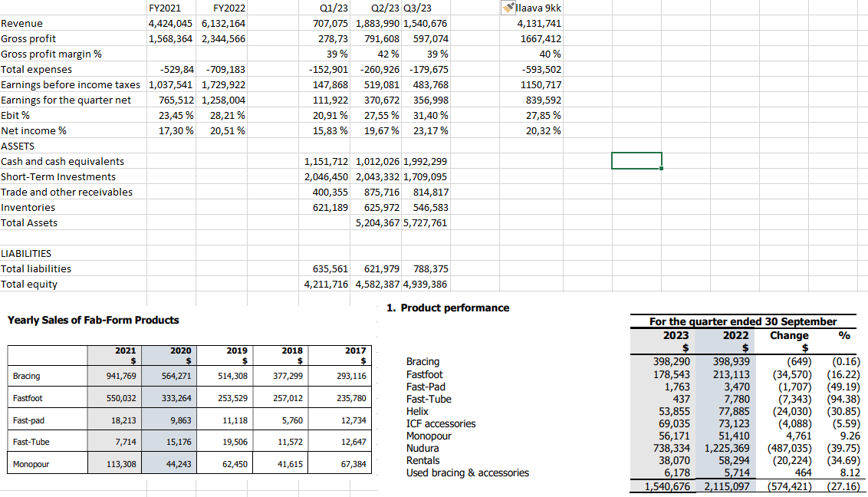Click the Earnings before income taxes label
Viewport: 868px width, 497px height.
(x=71, y=85)
